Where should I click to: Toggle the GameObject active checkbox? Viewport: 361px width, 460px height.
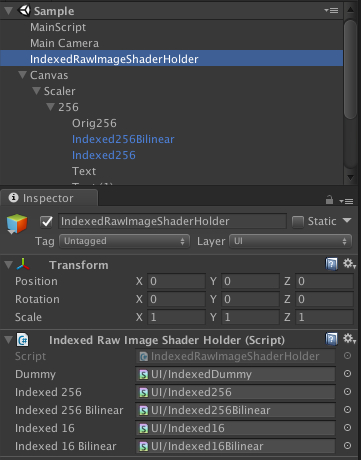click(x=46, y=221)
